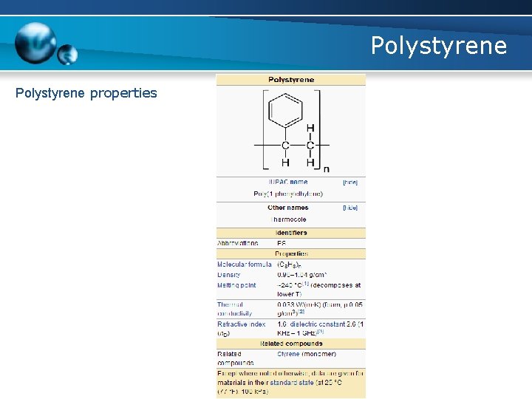Open the Thermal conductivity link
This screenshot has width=532, height=399.
[x=234, y=309]
